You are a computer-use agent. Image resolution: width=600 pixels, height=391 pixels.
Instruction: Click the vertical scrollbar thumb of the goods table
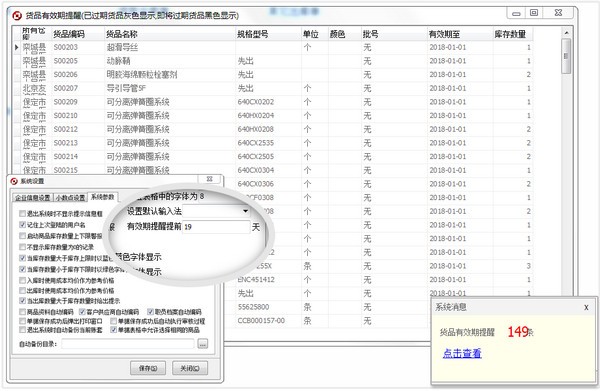coord(566,56)
